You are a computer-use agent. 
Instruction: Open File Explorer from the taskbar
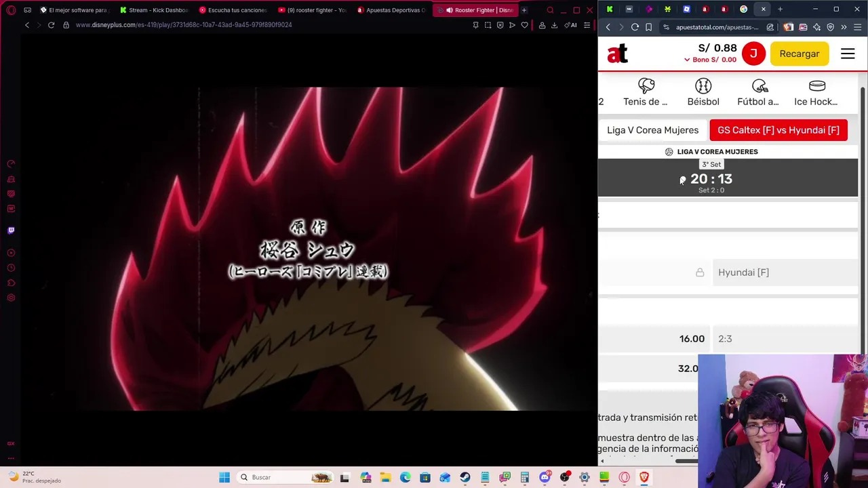click(385, 477)
